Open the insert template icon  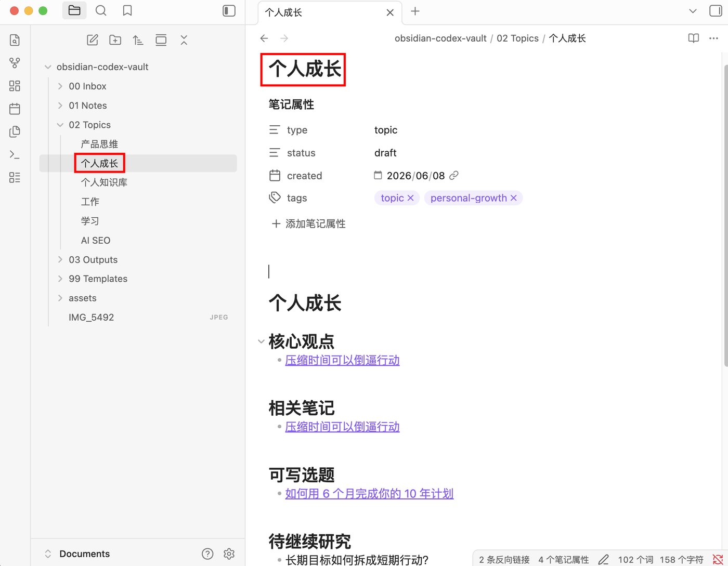coord(15,131)
